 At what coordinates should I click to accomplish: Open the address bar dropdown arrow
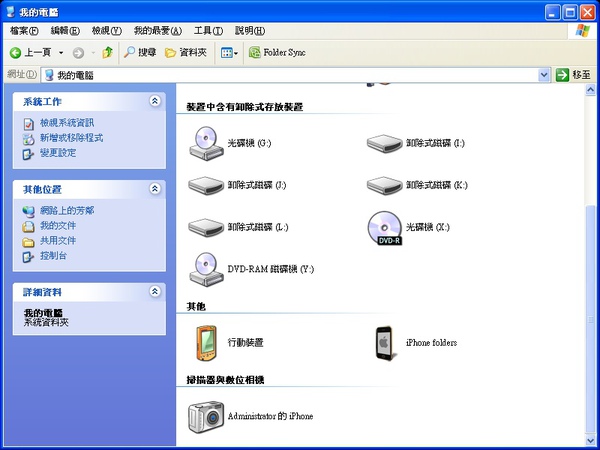[544, 75]
